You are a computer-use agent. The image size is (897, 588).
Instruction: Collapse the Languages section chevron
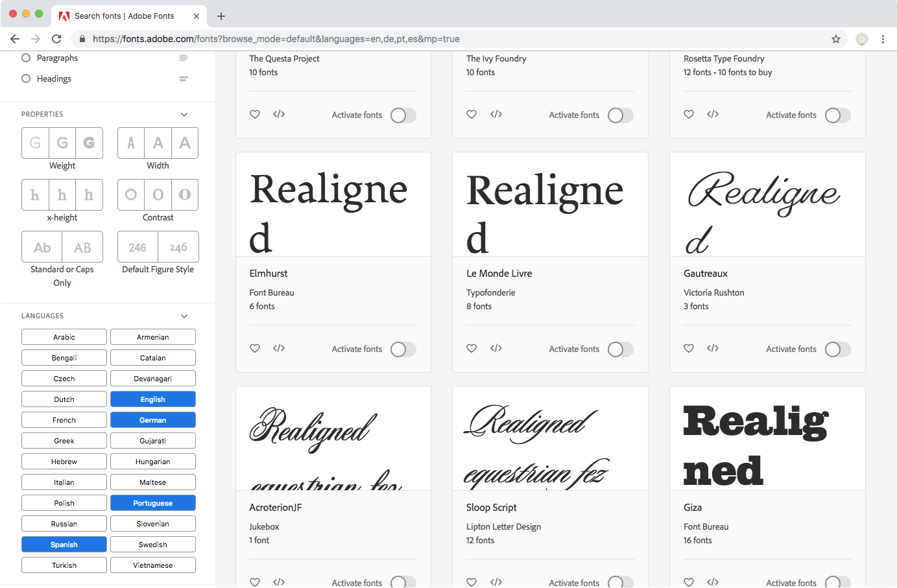click(184, 316)
